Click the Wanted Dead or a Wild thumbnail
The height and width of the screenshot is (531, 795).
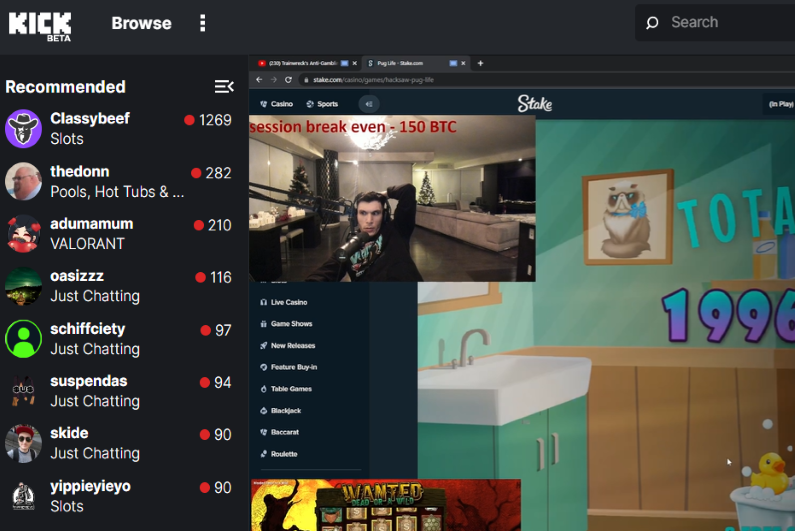point(386,505)
